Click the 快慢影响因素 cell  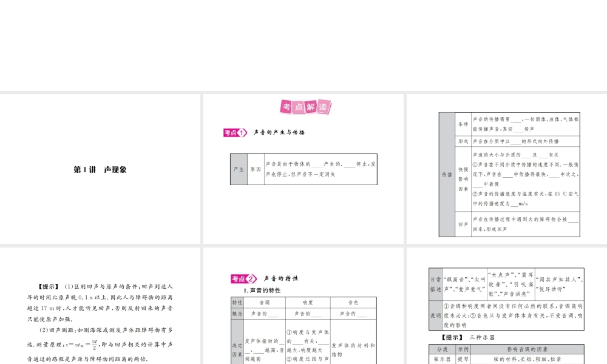463,179
